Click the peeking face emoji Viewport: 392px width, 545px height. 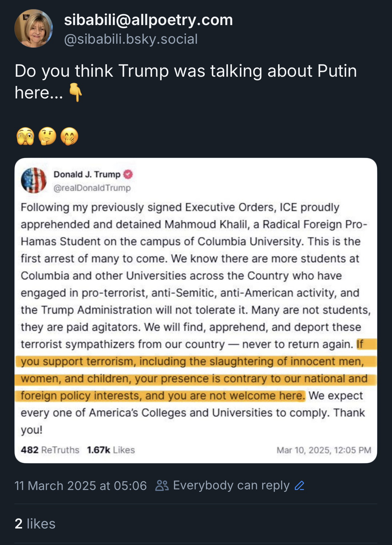[x=25, y=136]
